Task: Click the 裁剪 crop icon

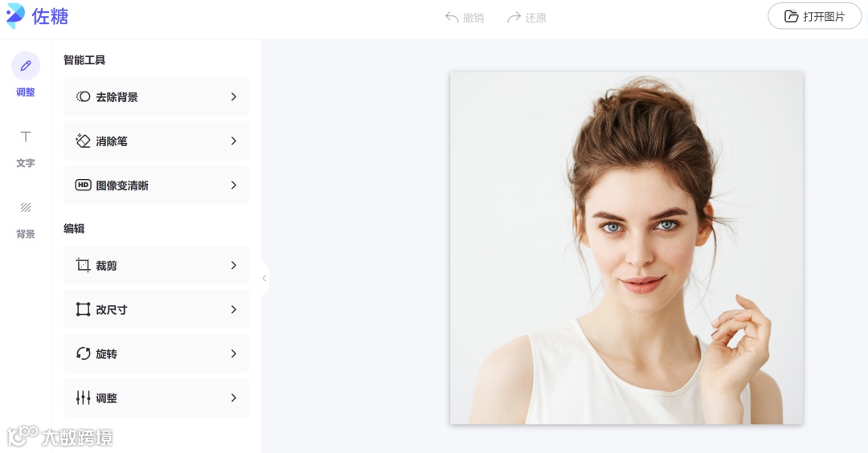Action: pyautogui.click(x=83, y=266)
